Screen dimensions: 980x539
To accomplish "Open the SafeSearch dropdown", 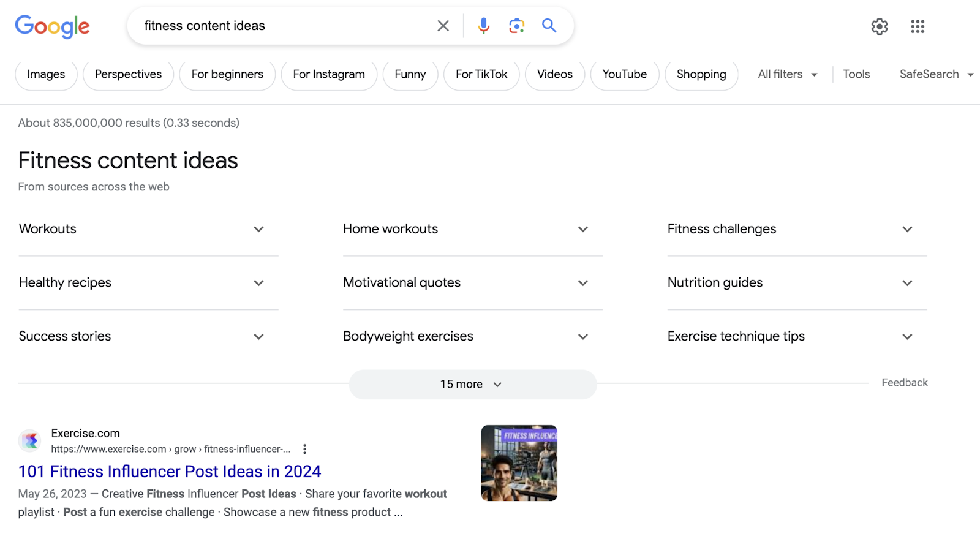I will [936, 74].
